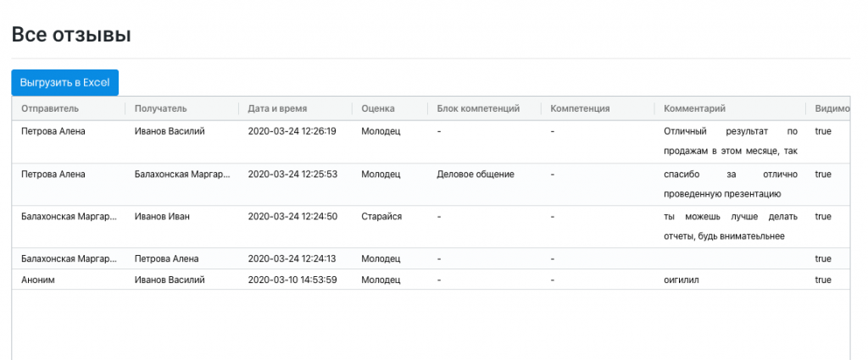Click recipient Петрова Алена in fourth row
This screenshot has width=868, height=360.
167,259
